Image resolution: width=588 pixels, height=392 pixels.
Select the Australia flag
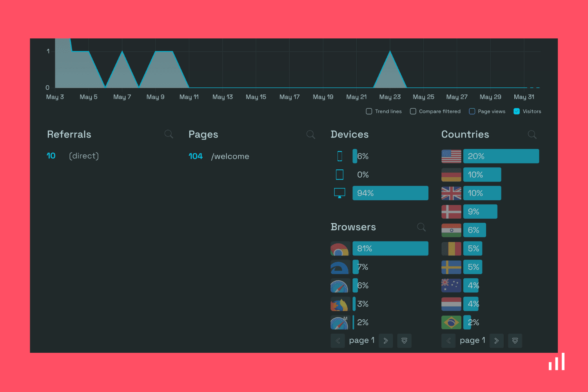click(x=451, y=285)
